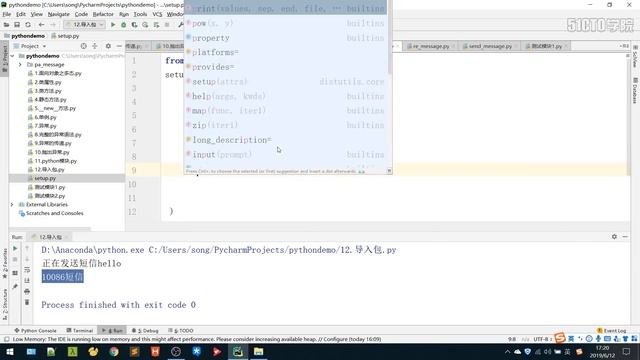Run the program with the green play icon

[113, 25]
